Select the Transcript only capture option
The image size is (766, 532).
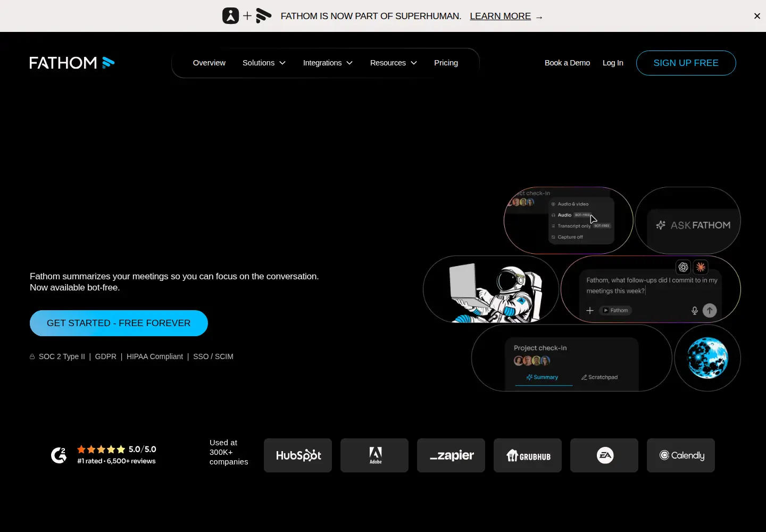point(581,226)
